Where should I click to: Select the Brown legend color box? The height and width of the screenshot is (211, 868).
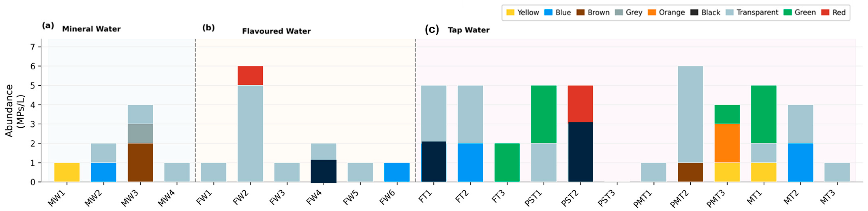580,13
